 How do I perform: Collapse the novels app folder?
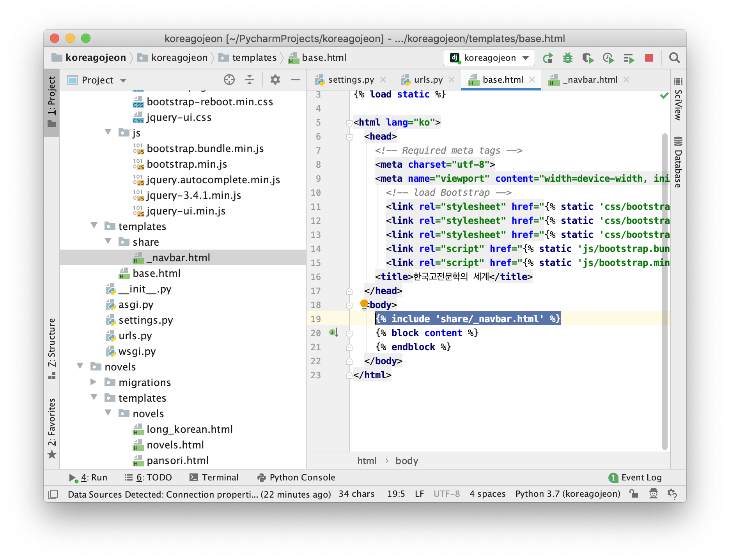point(80,366)
